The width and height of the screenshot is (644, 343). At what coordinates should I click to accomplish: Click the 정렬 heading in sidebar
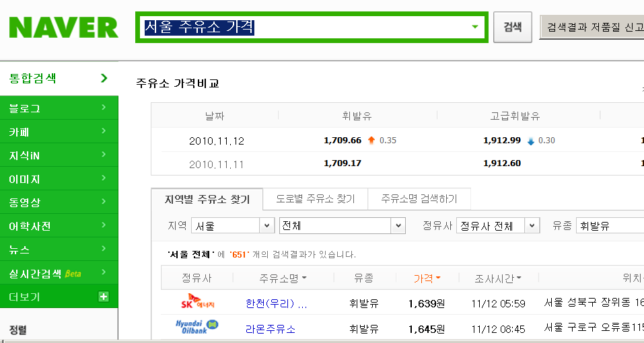pyautogui.click(x=18, y=330)
